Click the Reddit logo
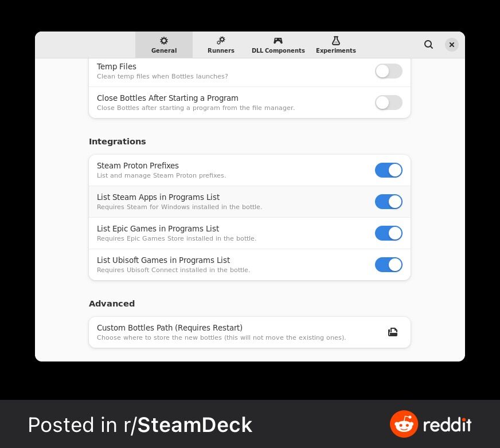Viewport: 500px width, 448px height. (431, 425)
